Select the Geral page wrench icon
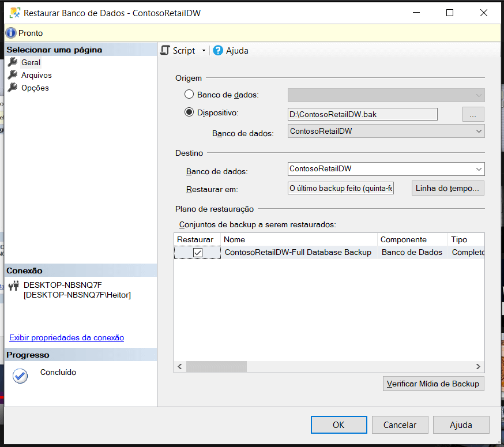This screenshot has width=504, height=447. pyautogui.click(x=13, y=62)
